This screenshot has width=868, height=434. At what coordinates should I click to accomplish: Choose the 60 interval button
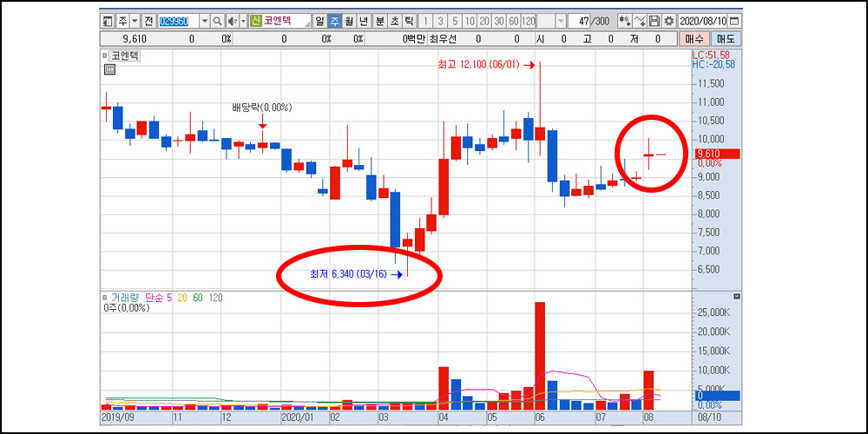coord(513,21)
